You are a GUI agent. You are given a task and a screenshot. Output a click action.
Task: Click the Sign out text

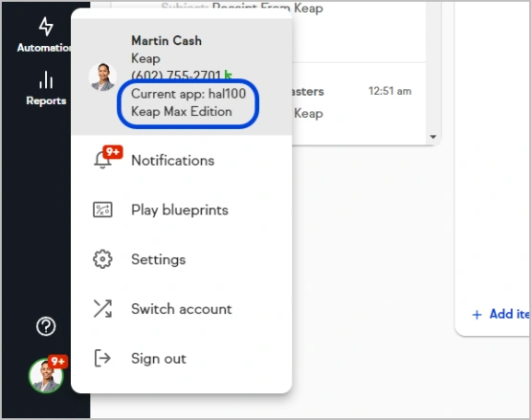coord(159,359)
